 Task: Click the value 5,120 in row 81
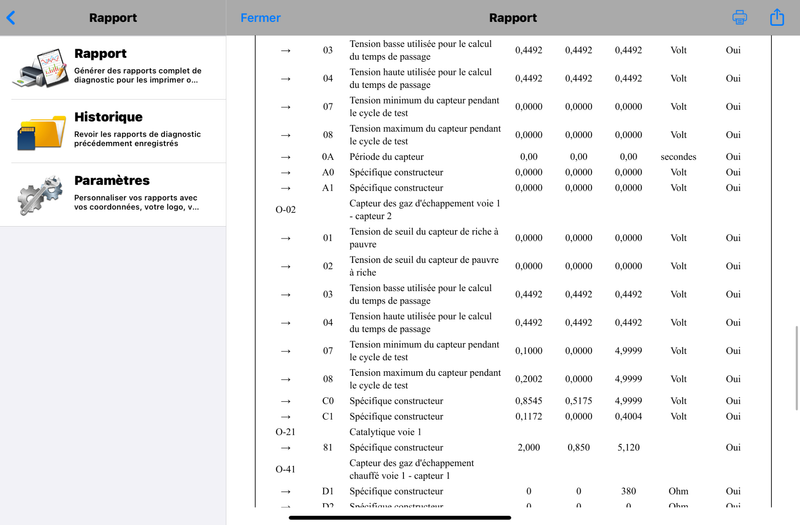(x=628, y=447)
